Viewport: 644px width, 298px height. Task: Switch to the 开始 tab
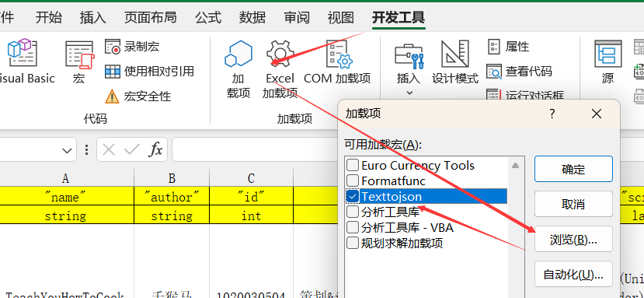pyautogui.click(x=48, y=17)
